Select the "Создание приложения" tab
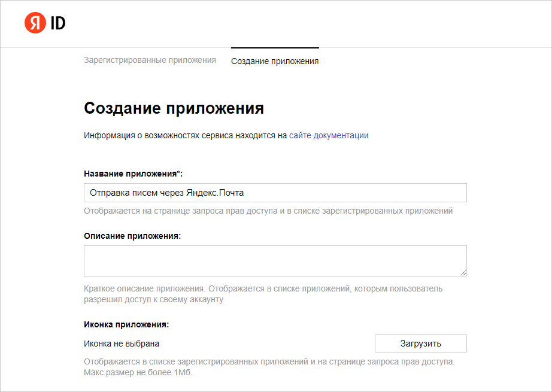The height and width of the screenshot is (392, 552). 275,61
